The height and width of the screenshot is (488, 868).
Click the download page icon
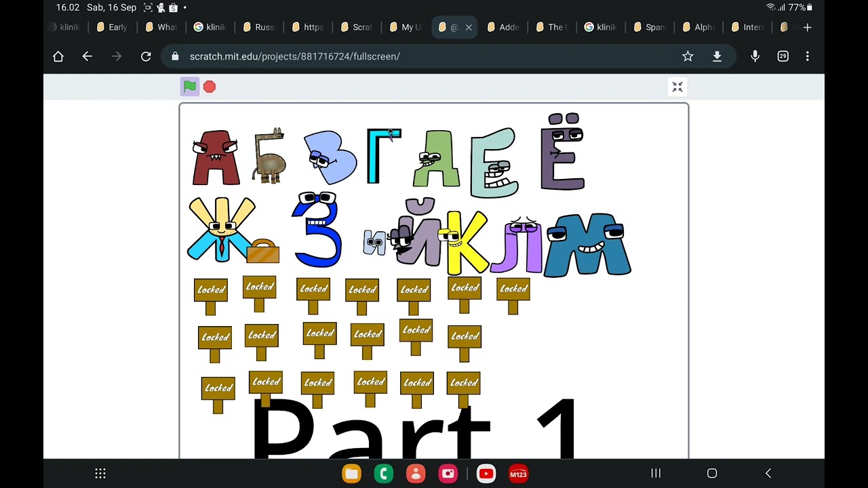[717, 56]
